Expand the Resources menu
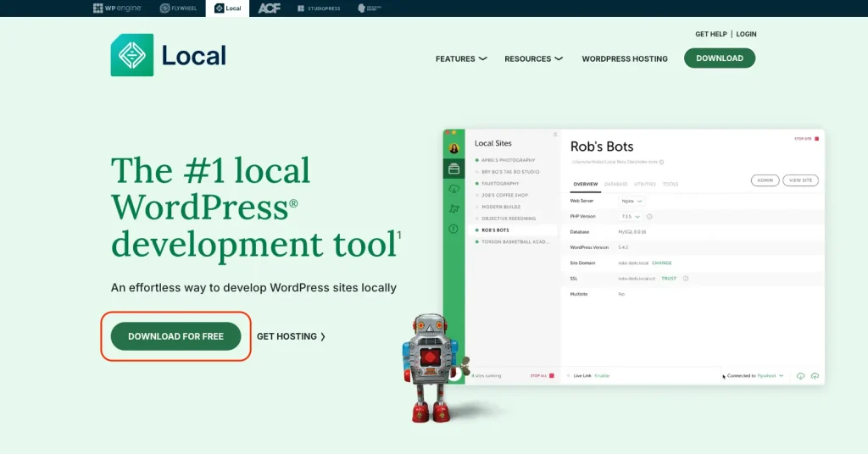 click(x=533, y=59)
